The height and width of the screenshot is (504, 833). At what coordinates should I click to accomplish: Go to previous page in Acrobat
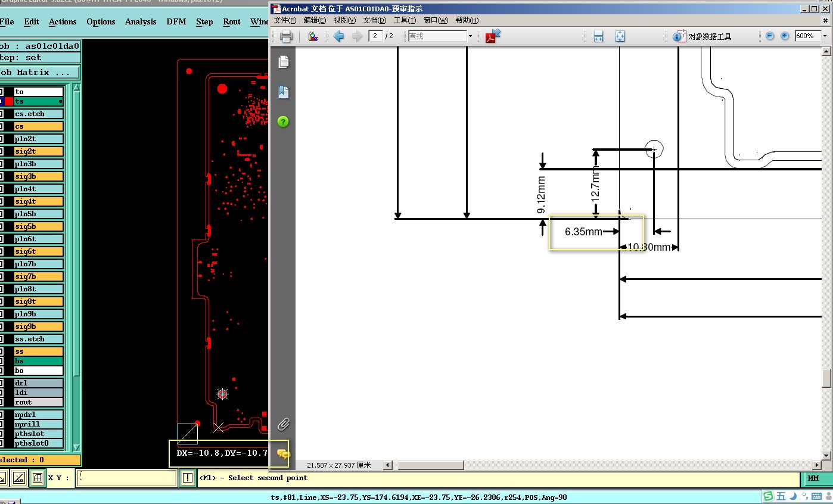338,36
